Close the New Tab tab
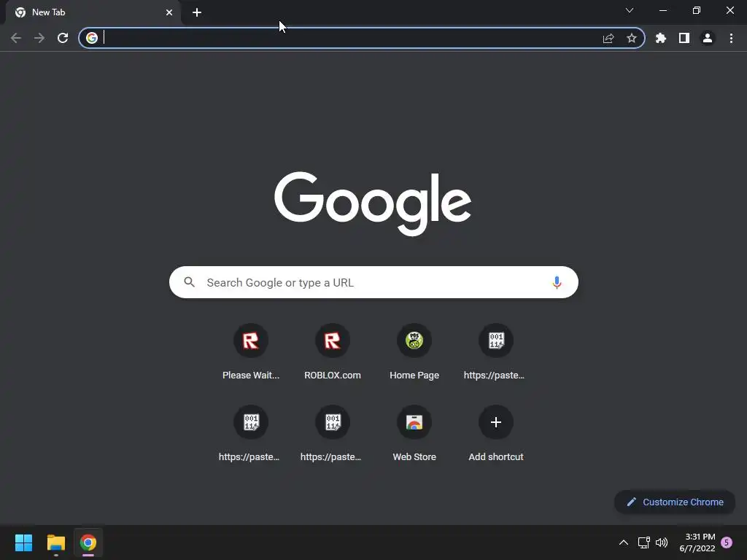The height and width of the screenshot is (560, 747). [x=169, y=12]
